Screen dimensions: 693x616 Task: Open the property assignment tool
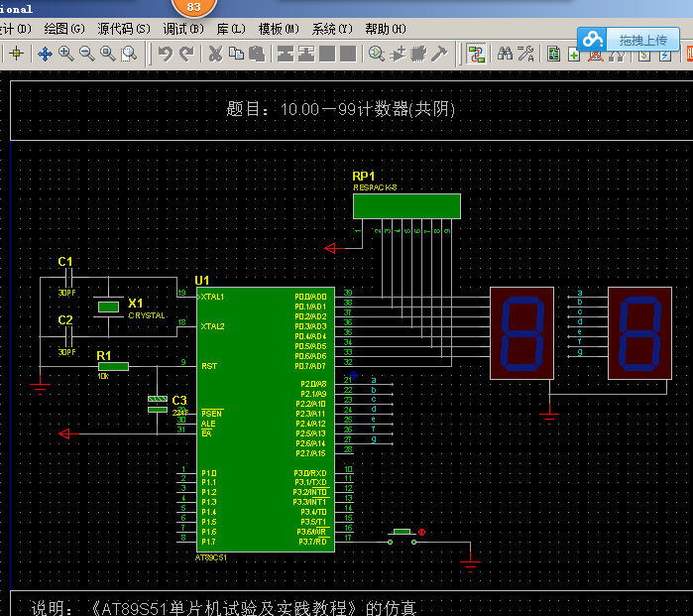point(525,54)
